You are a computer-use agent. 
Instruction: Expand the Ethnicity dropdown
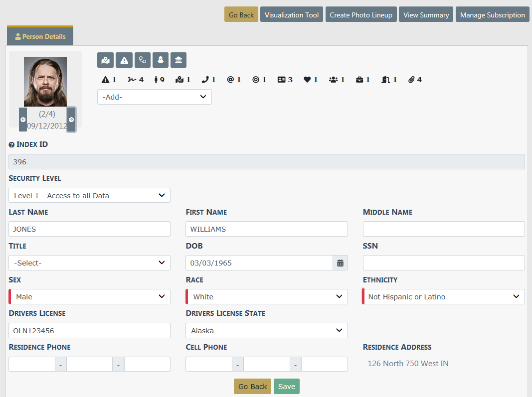(444, 297)
